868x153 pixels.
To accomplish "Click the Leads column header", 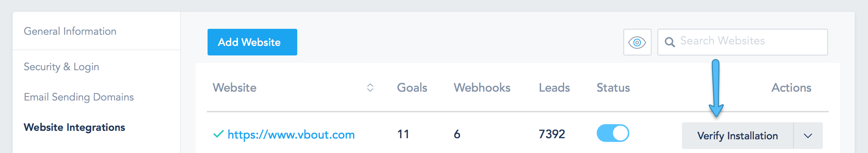I will tap(554, 88).
